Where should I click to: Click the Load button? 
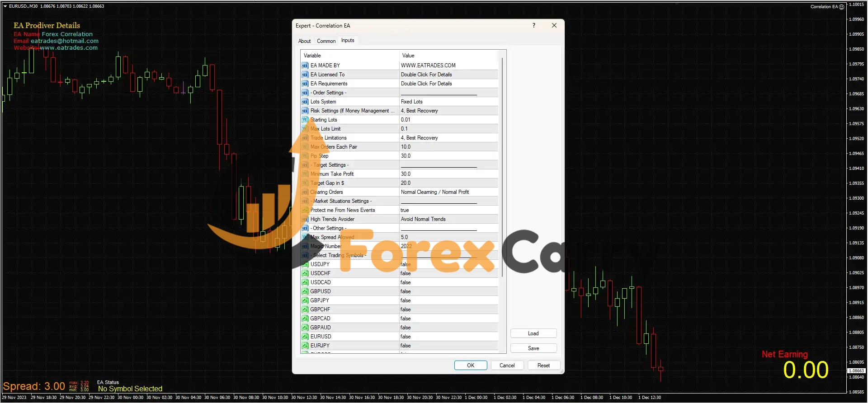coord(533,333)
